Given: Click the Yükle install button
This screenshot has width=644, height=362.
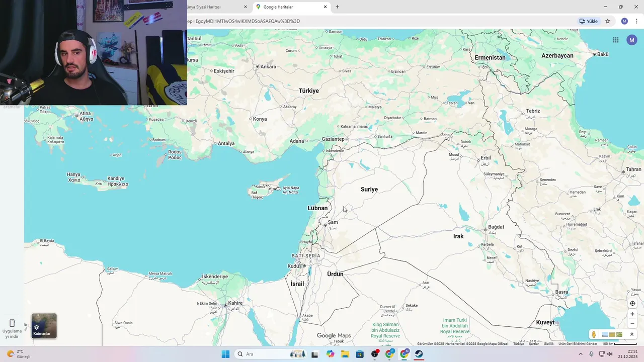Looking at the screenshot, I should point(589,21).
